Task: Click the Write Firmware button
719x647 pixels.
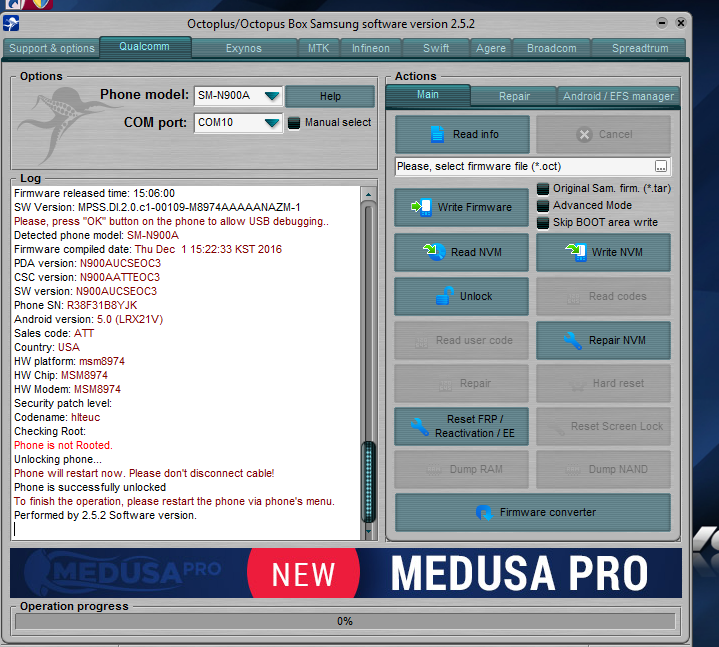Action: [461, 207]
